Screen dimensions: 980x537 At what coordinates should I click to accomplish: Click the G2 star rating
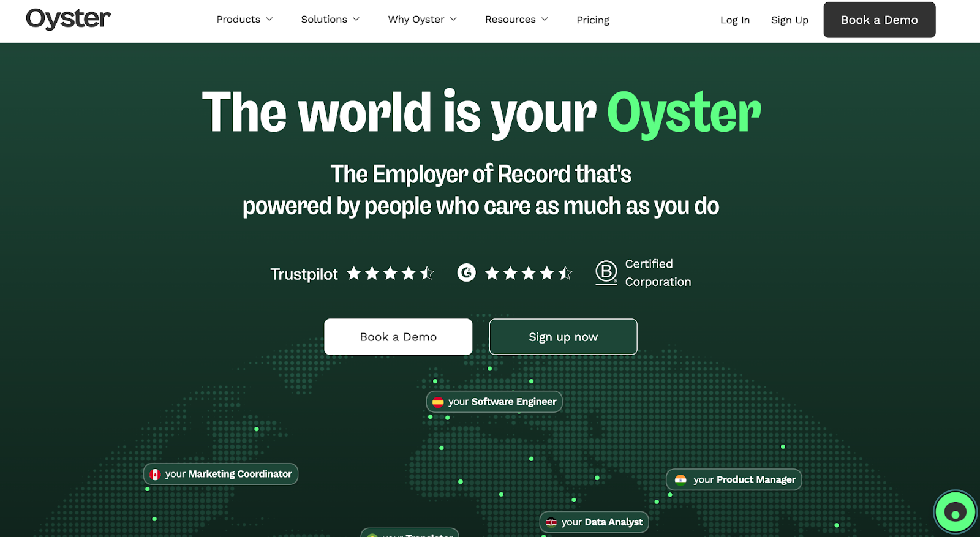click(x=529, y=273)
